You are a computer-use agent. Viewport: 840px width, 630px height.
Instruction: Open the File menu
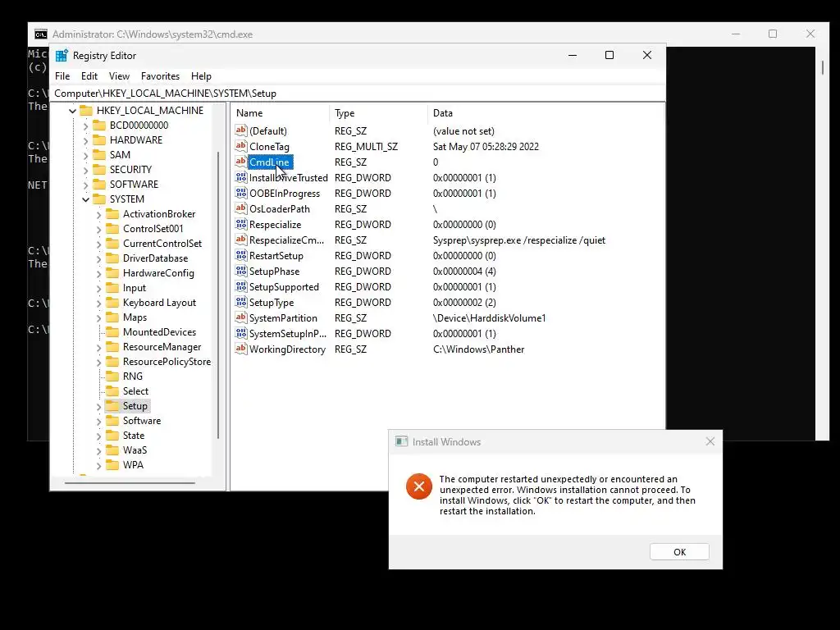coord(62,76)
